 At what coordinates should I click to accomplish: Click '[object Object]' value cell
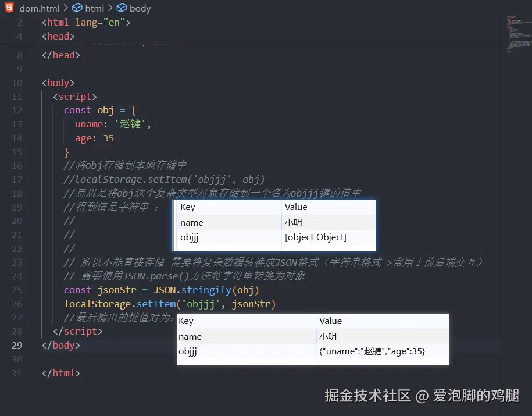click(x=316, y=237)
